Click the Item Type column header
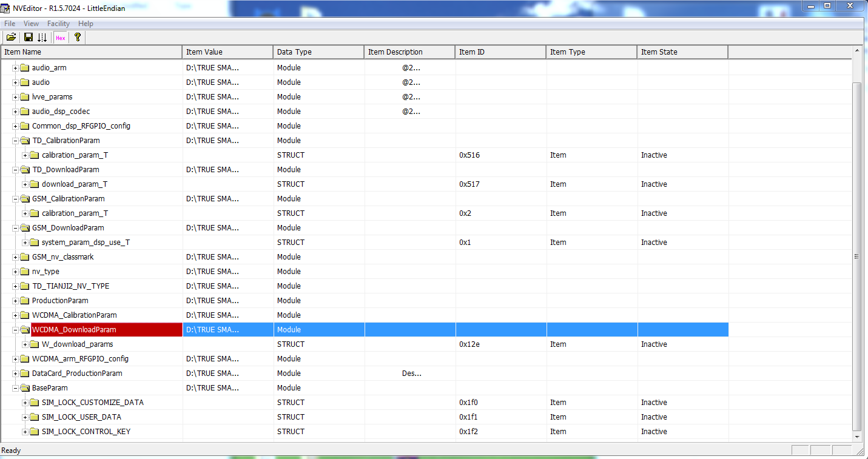The image size is (868, 459). pyautogui.click(x=591, y=52)
